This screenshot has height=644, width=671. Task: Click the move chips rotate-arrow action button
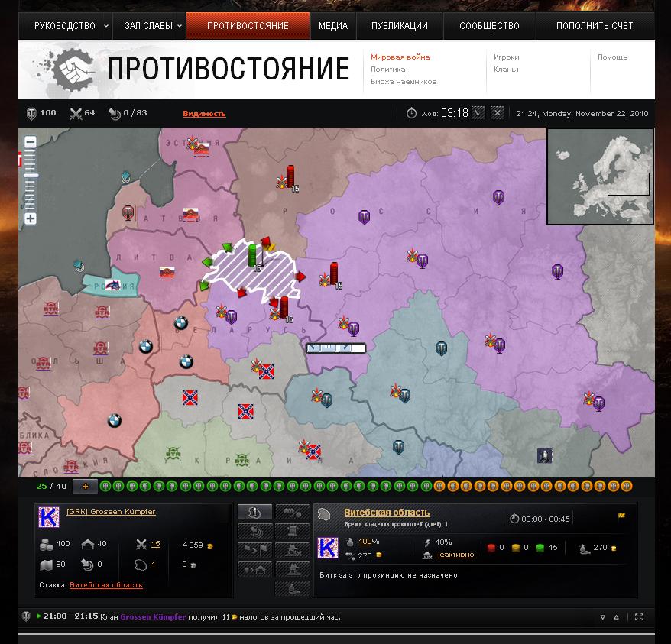point(254,531)
